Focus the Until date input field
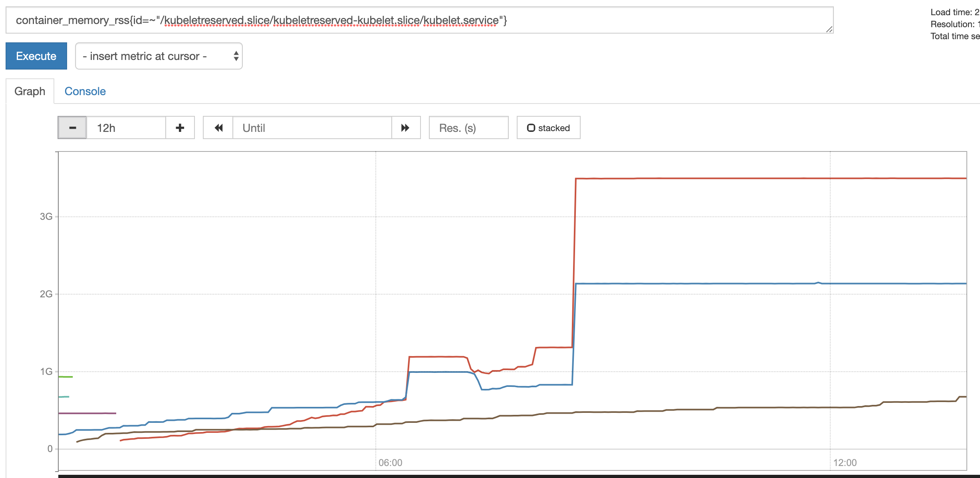This screenshot has width=980, height=478. point(311,128)
